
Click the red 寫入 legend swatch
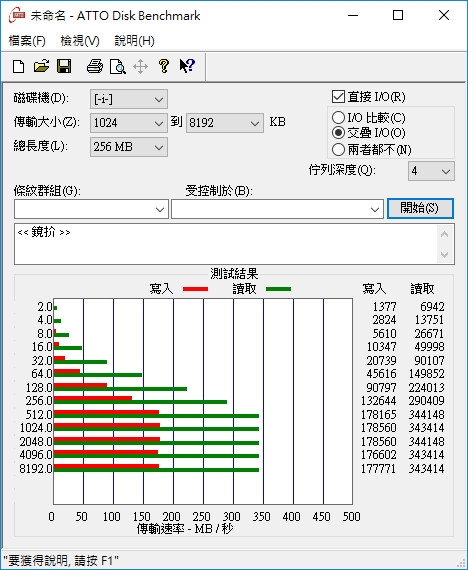(x=196, y=289)
